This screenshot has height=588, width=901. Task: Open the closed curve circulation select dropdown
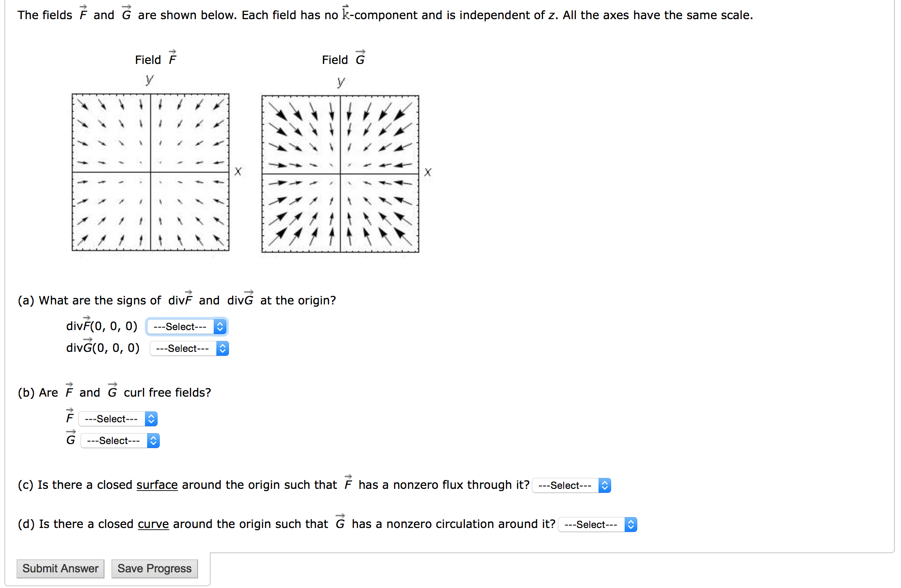(x=597, y=525)
